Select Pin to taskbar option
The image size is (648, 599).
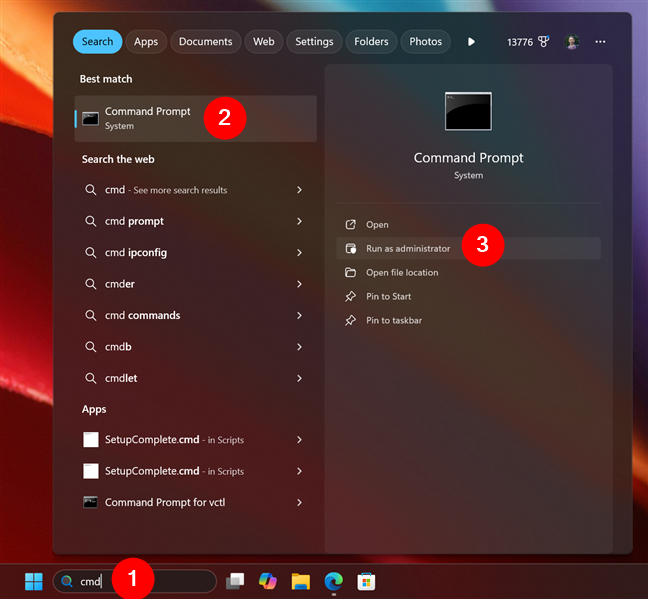(394, 320)
